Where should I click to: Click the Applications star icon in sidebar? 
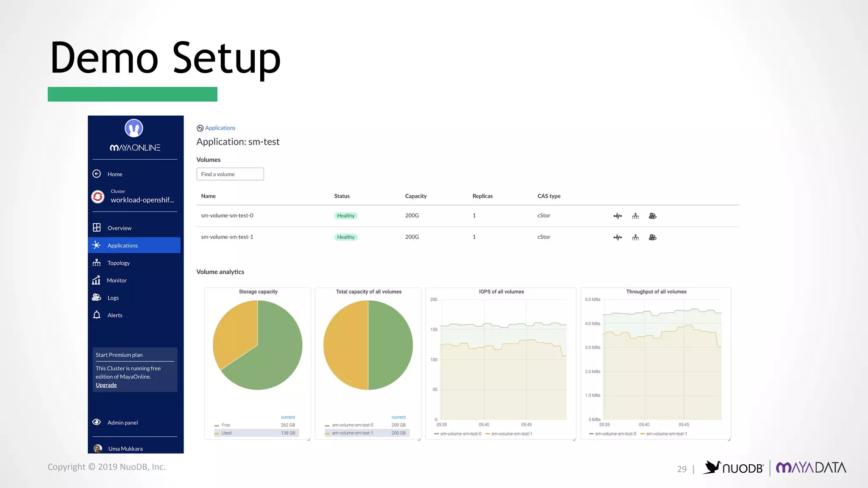pyautogui.click(x=97, y=245)
